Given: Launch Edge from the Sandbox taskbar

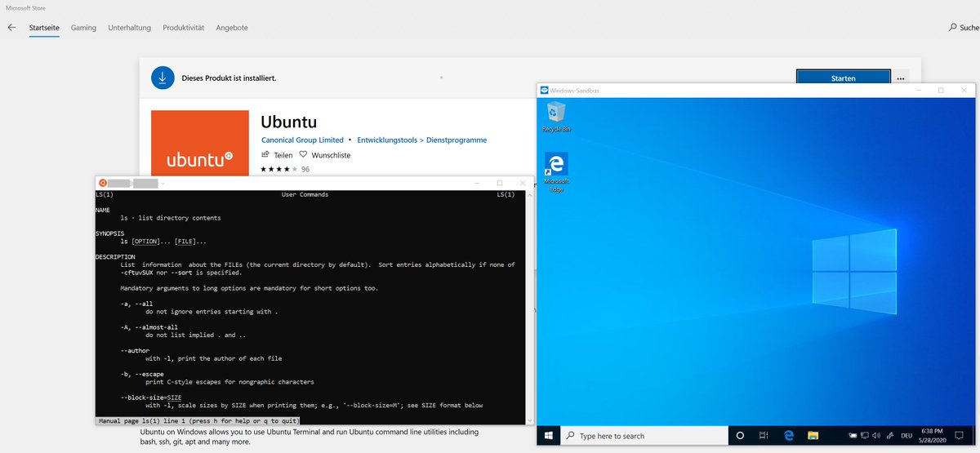Looking at the screenshot, I should (x=789, y=436).
